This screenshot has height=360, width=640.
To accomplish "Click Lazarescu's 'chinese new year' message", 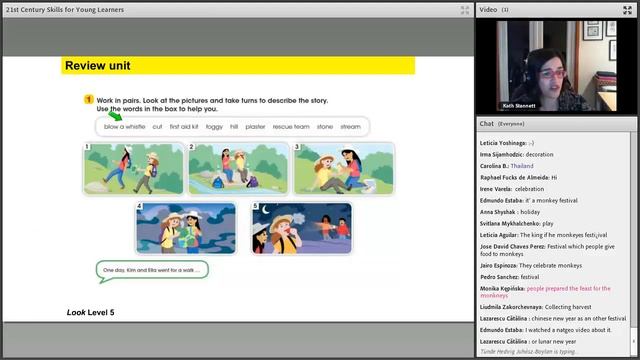I will (x=553, y=318).
